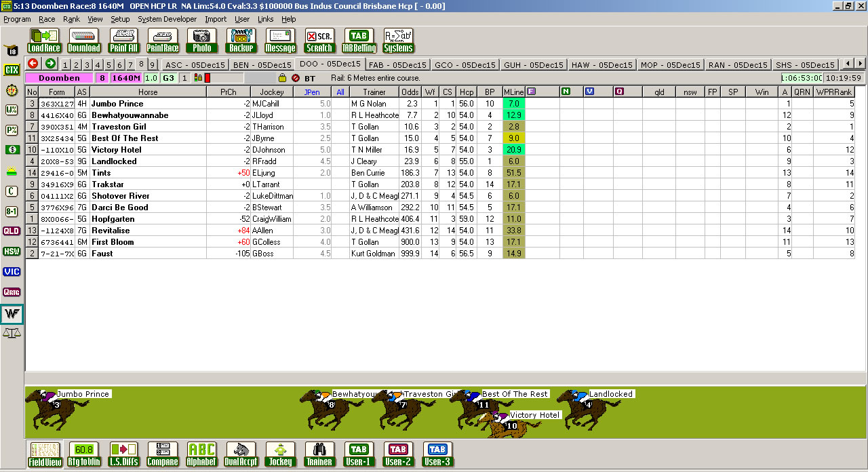
Task: Open the Rtg to Win bottom button
Action: [84, 454]
